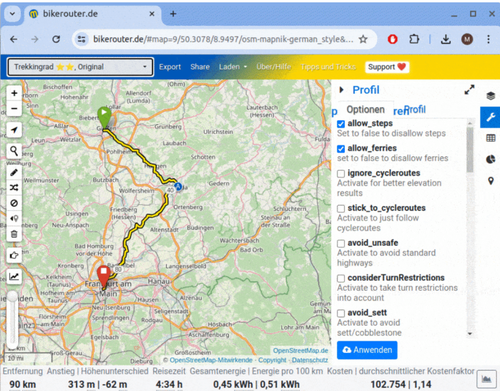The width and height of the screenshot is (500, 391).
Task: Reload the page
Action: 56,39
